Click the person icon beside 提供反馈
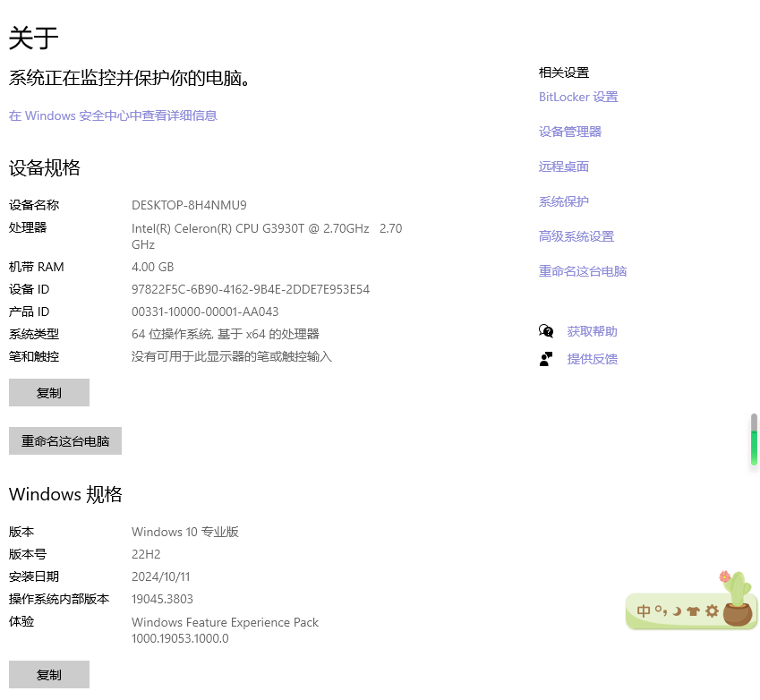760x700 pixels. (546, 359)
